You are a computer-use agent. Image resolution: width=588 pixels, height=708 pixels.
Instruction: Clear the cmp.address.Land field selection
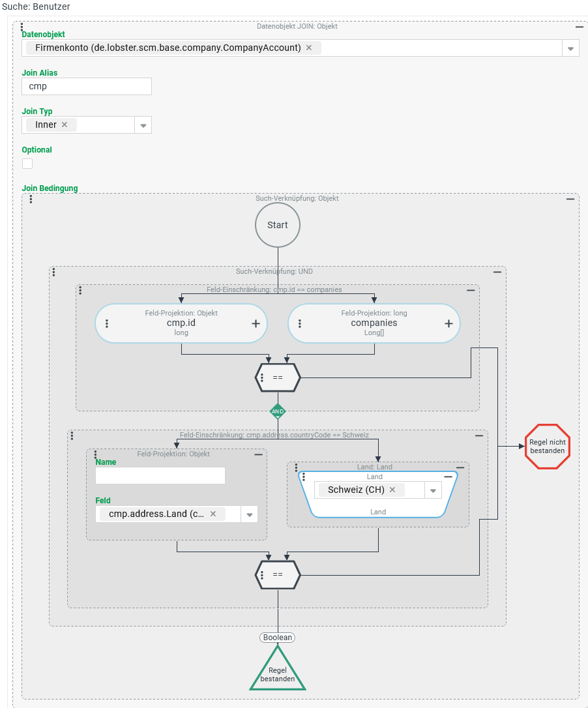tap(213, 514)
